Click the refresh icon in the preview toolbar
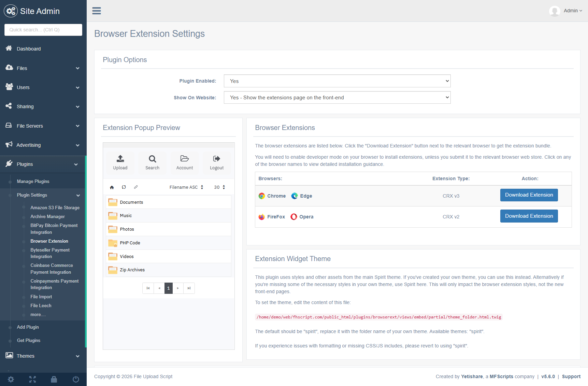Viewport: 588px width, 386px height. 124,187
